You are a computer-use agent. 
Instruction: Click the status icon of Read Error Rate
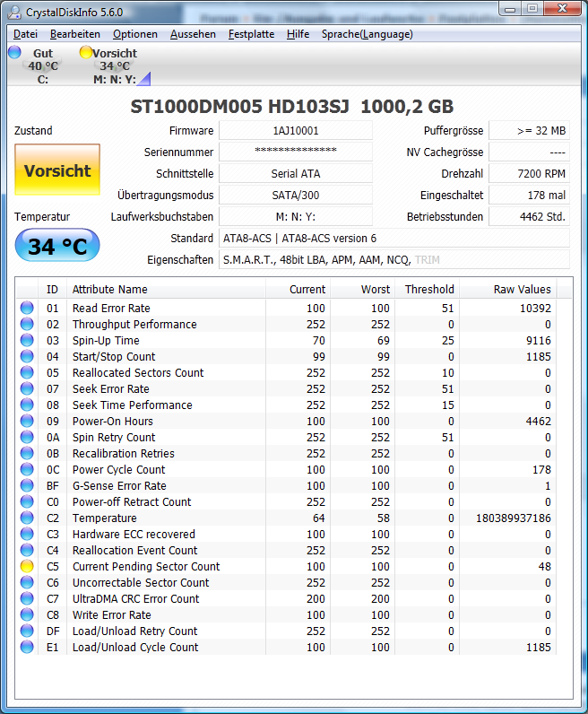(27, 308)
